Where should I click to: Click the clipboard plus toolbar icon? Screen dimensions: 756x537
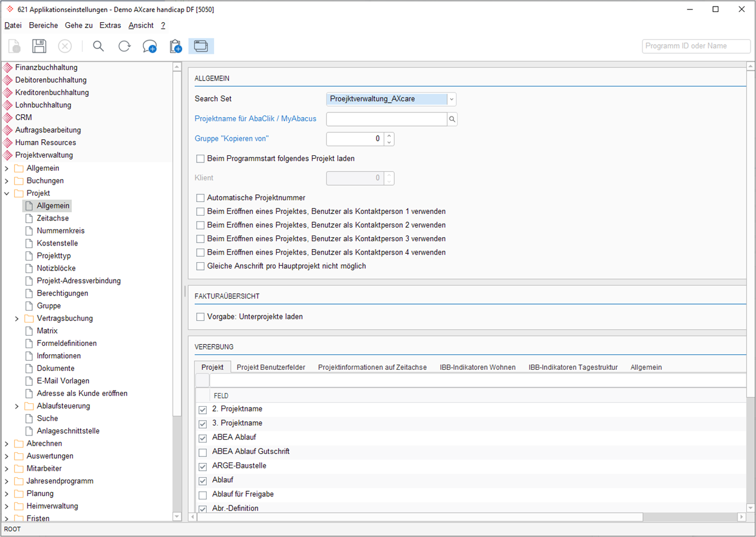[175, 47]
